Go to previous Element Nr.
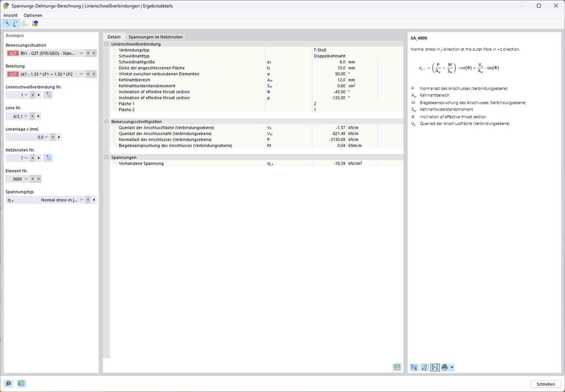This screenshot has height=392, width=565. [x=33, y=179]
